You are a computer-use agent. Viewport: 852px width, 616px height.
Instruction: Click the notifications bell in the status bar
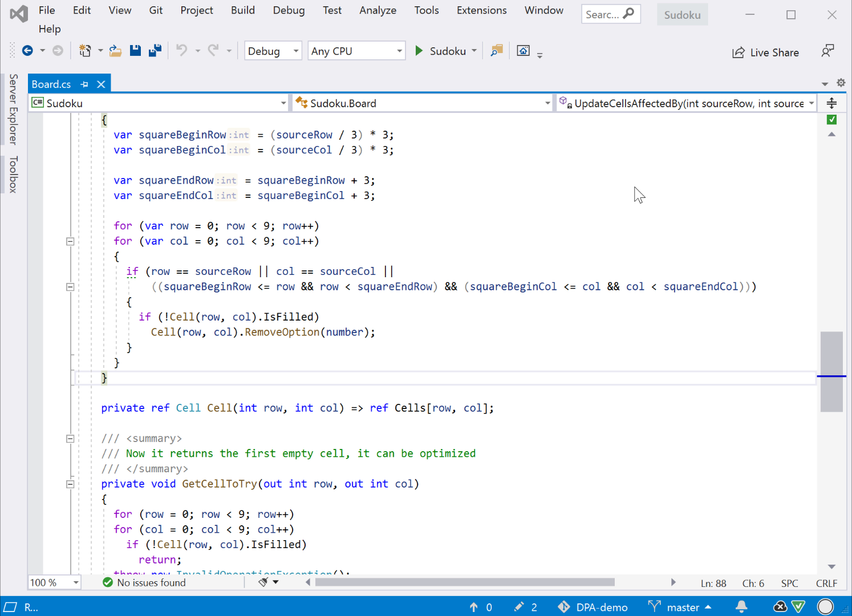741,607
